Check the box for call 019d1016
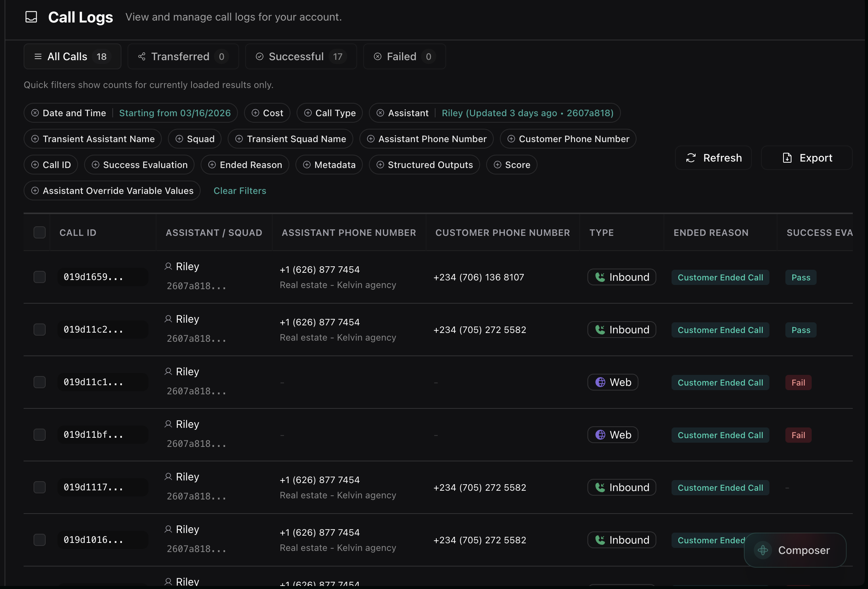The height and width of the screenshot is (589, 868). [40, 540]
